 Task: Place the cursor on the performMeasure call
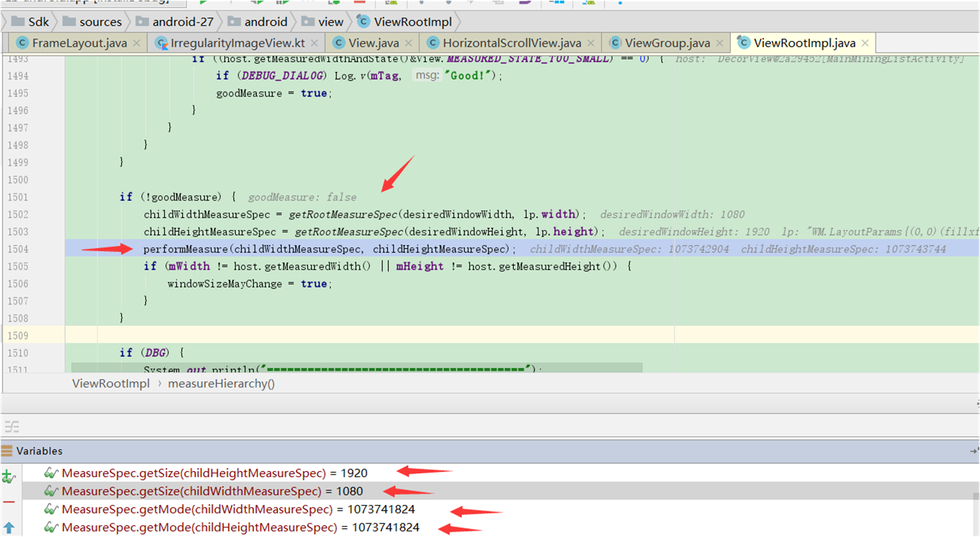click(x=330, y=249)
